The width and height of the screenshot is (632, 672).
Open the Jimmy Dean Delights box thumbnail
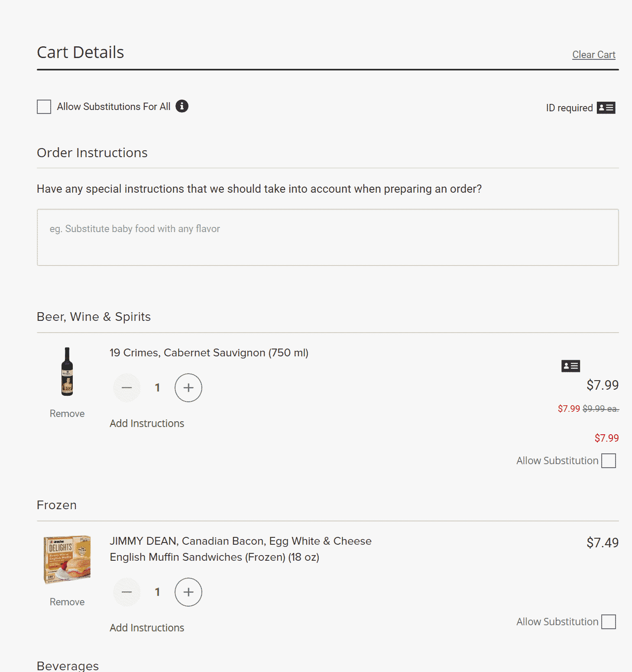67,559
